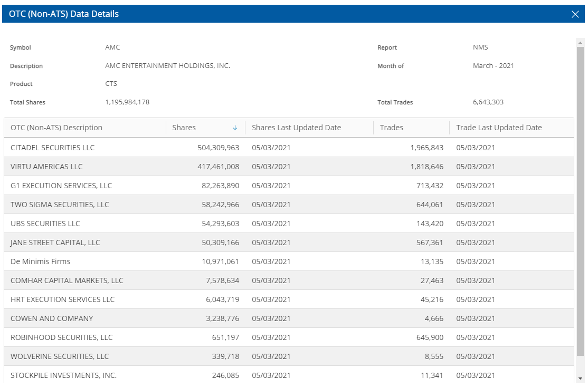The width and height of the screenshot is (588, 388).
Task: Click the scrollbar down arrow
Action: click(x=581, y=378)
